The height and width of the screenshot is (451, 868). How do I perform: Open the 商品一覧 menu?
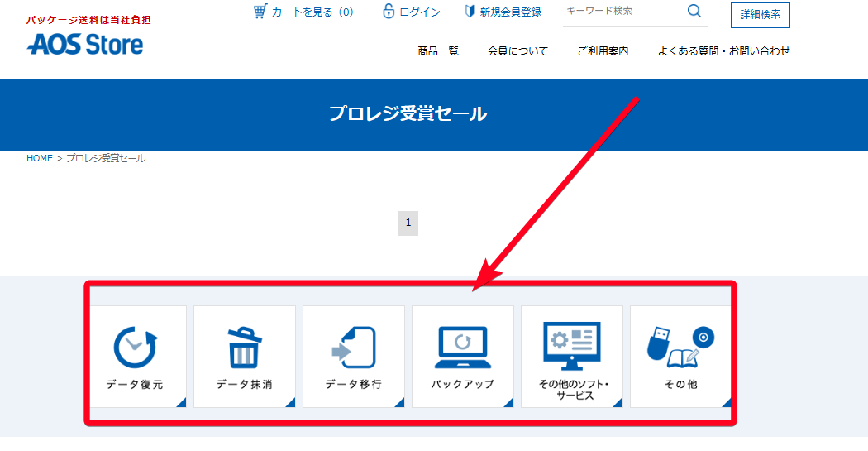click(438, 51)
